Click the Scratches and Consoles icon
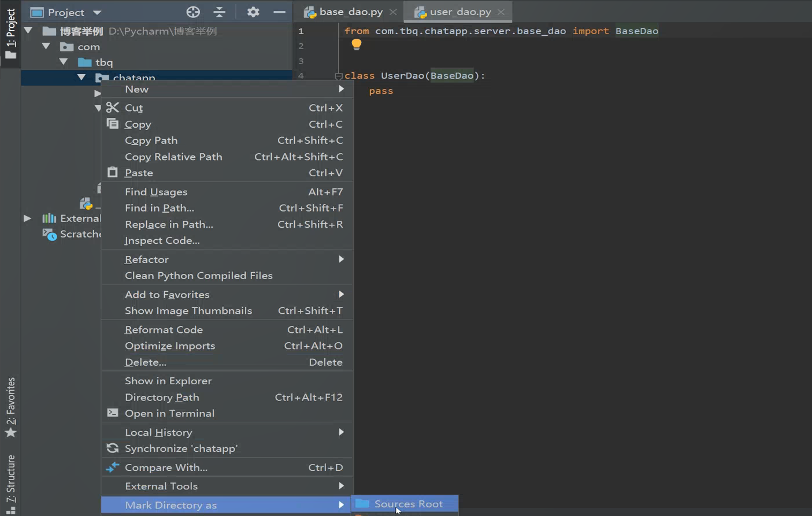812x516 pixels. pos(50,234)
